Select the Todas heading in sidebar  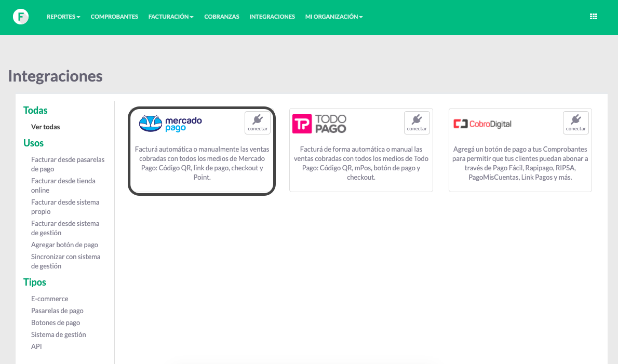tap(35, 110)
